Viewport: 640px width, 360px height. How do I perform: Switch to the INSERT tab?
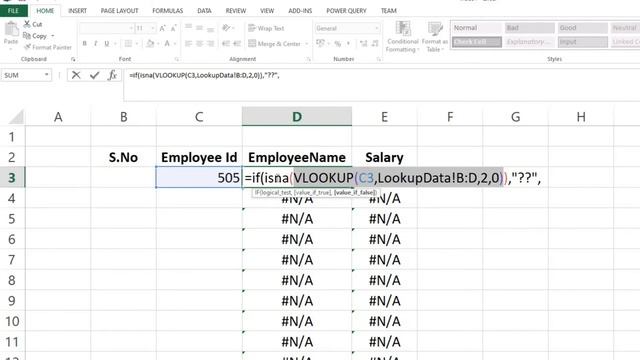coord(77,11)
